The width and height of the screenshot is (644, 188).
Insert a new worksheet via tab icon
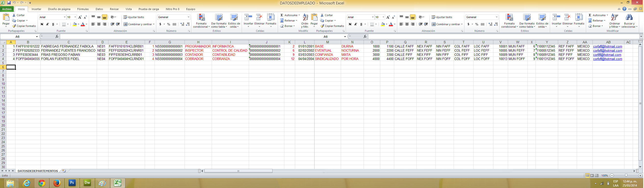point(64,171)
